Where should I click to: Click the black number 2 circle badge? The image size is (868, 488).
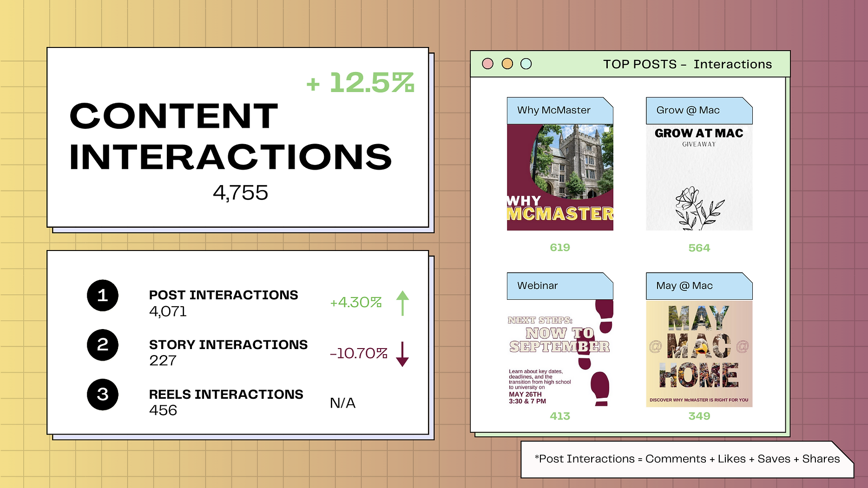point(103,345)
